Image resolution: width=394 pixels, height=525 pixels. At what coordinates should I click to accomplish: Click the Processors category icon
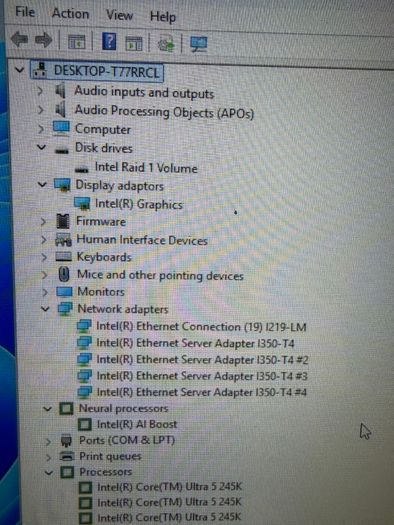pyautogui.click(x=67, y=472)
